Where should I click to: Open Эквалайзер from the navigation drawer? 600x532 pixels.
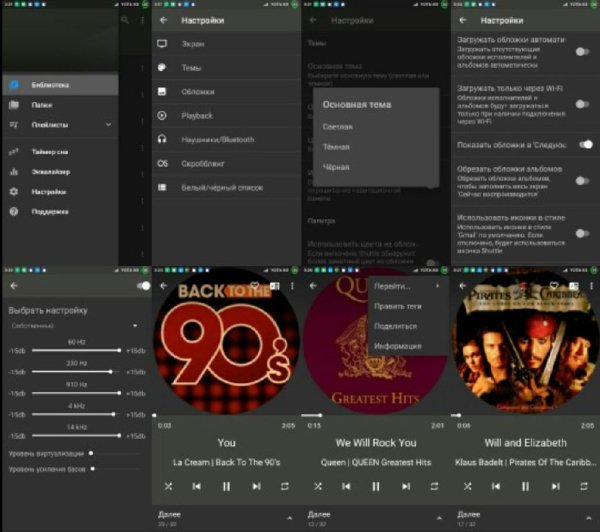[x=60, y=172]
